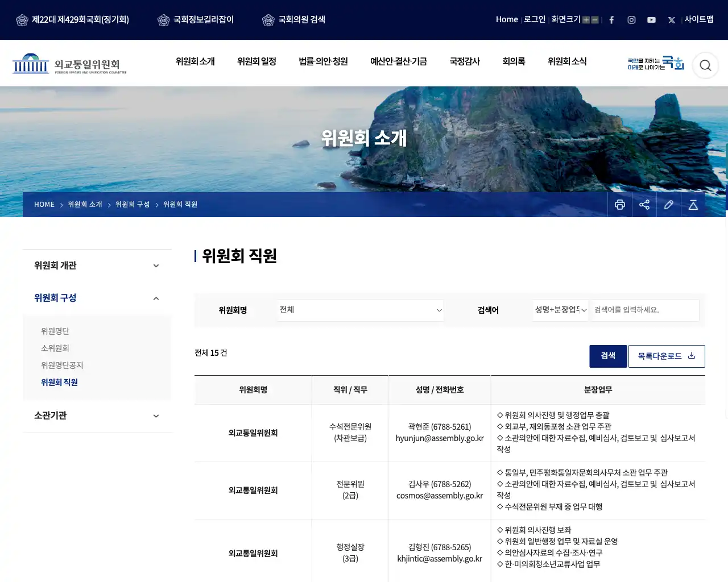
Task: Open the search magnifier icon
Action: click(x=705, y=65)
